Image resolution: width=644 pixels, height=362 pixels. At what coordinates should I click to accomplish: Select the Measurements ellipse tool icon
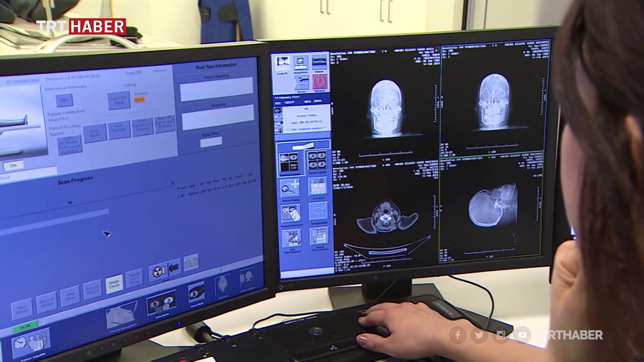[318, 211]
